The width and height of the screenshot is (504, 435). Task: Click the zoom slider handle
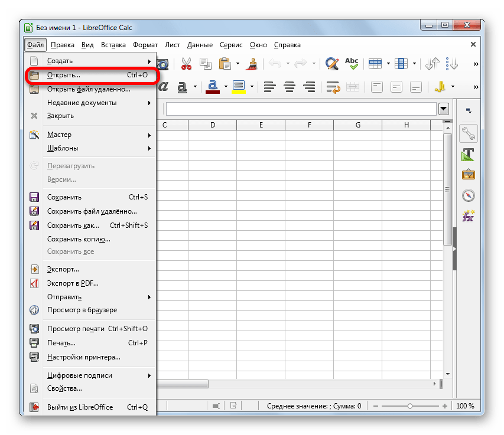(409, 406)
